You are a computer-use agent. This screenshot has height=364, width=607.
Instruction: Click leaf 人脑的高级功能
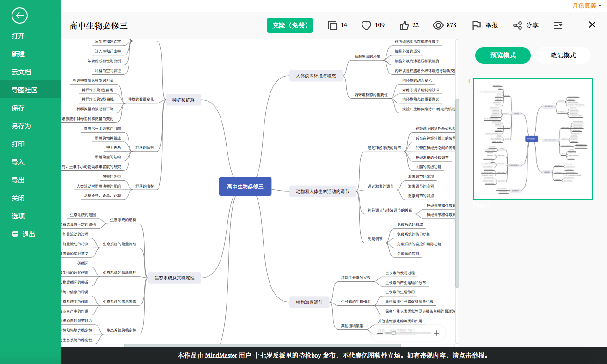pyautogui.click(x=428, y=167)
